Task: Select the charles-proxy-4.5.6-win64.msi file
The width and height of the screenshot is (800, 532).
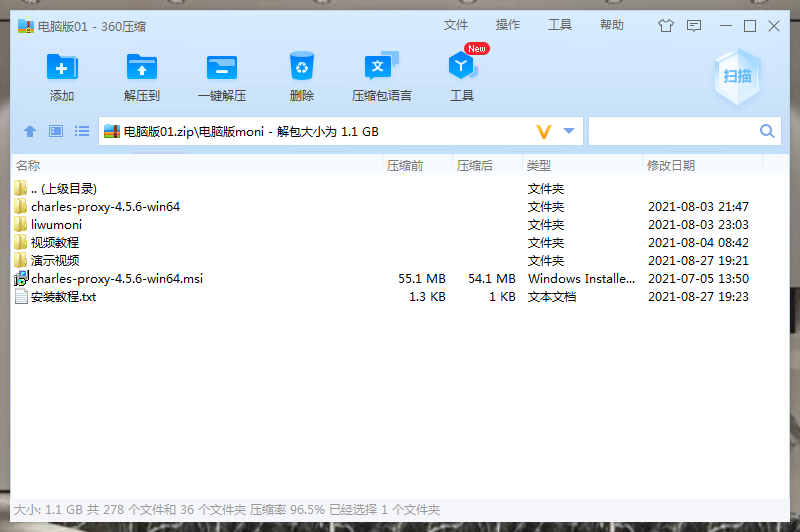Action: click(x=117, y=279)
